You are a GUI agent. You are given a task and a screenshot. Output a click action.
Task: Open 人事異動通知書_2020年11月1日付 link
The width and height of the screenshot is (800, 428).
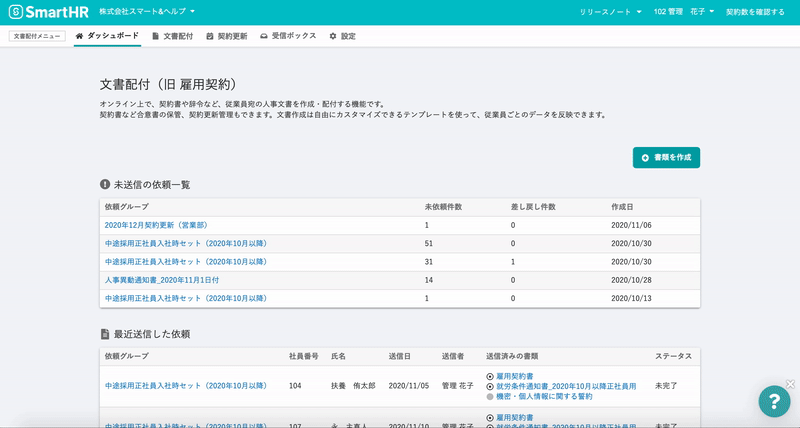162,280
